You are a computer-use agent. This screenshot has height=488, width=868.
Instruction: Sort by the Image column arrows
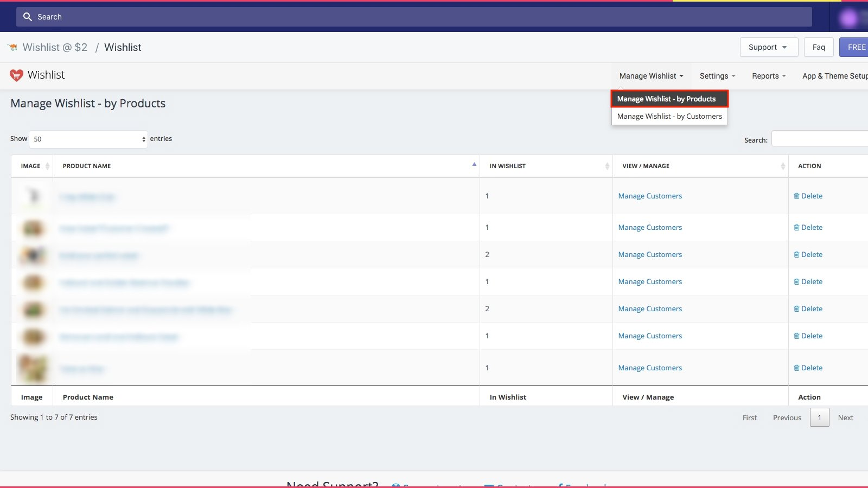pyautogui.click(x=47, y=166)
